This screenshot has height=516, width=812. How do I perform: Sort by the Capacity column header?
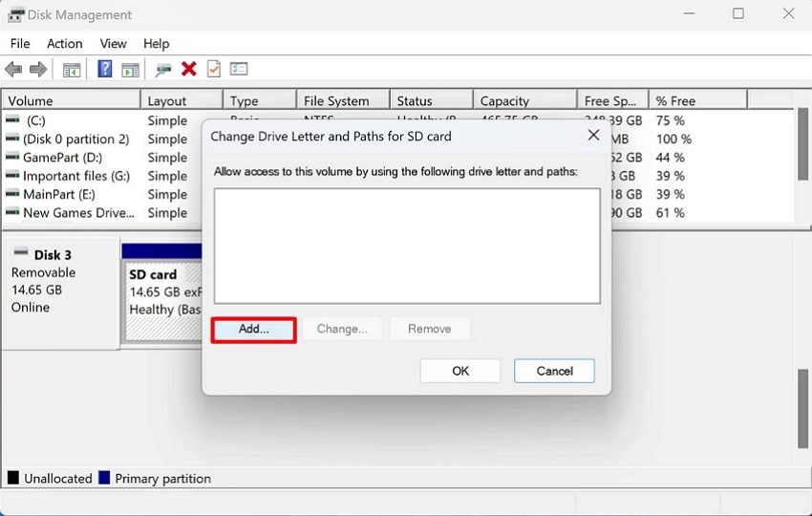(525, 100)
